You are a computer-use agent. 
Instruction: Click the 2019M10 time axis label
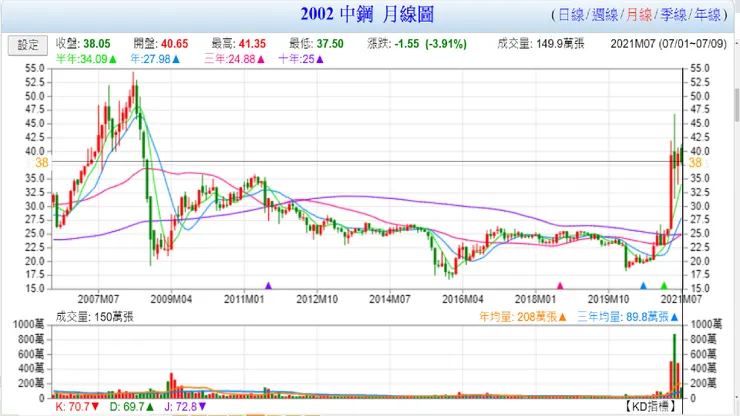coord(608,299)
